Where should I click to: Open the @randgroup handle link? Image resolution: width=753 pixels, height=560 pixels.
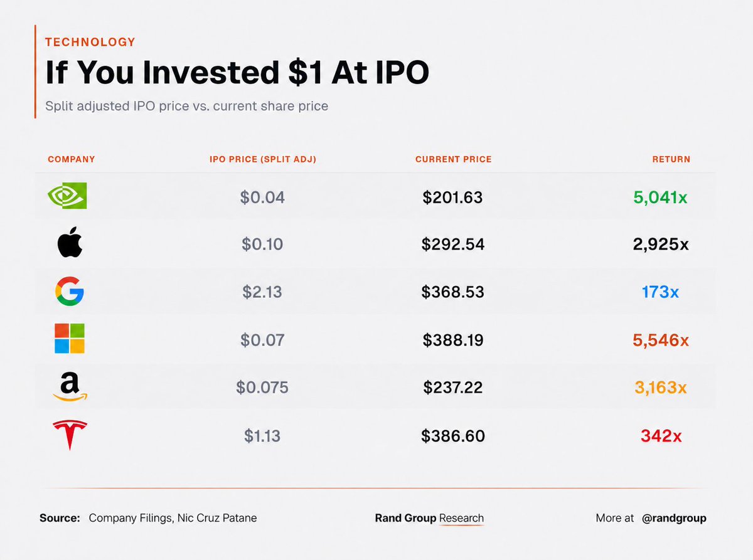(x=674, y=518)
